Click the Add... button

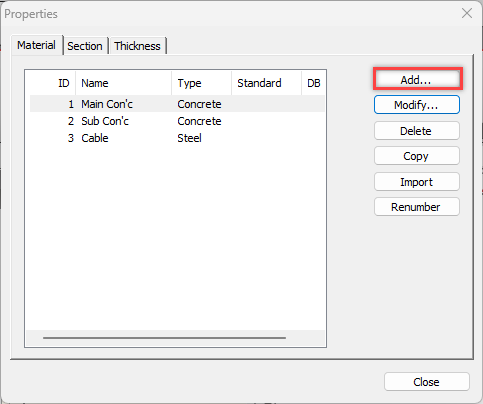[417, 79]
